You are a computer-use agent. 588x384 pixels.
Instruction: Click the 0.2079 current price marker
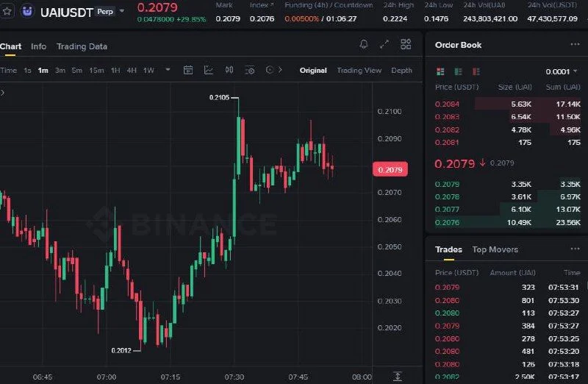pyautogui.click(x=390, y=170)
